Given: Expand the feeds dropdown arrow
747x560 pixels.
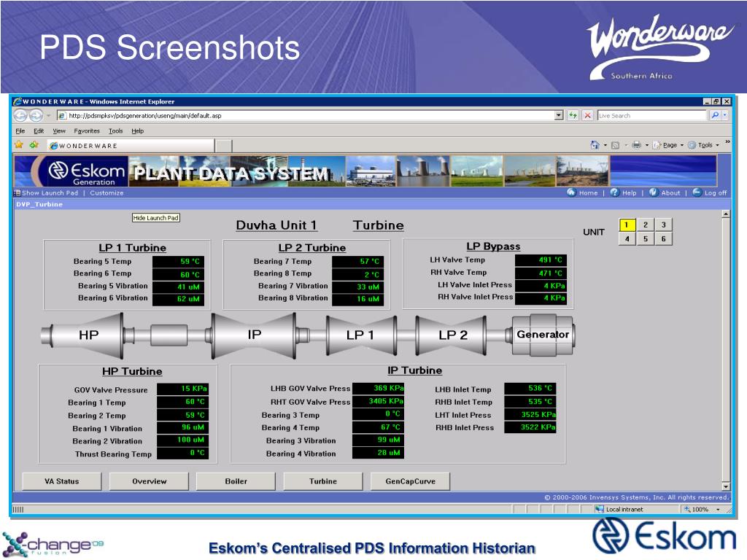Looking at the screenshot, I should point(626,145).
